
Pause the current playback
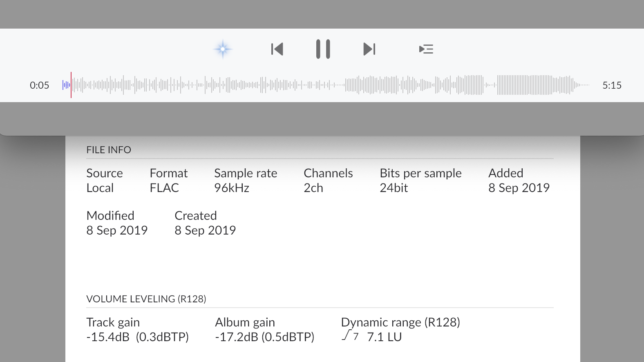pyautogui.click(x=323, y=49)
